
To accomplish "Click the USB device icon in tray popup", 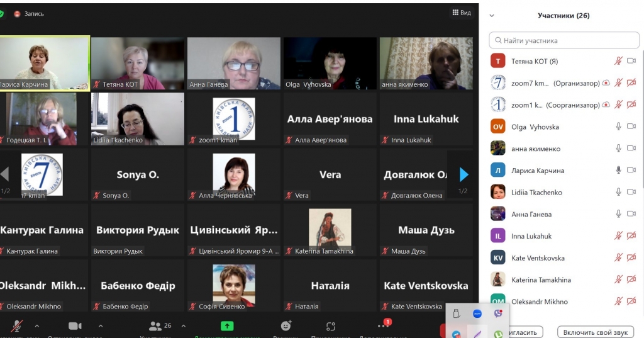I will (456, 313).
